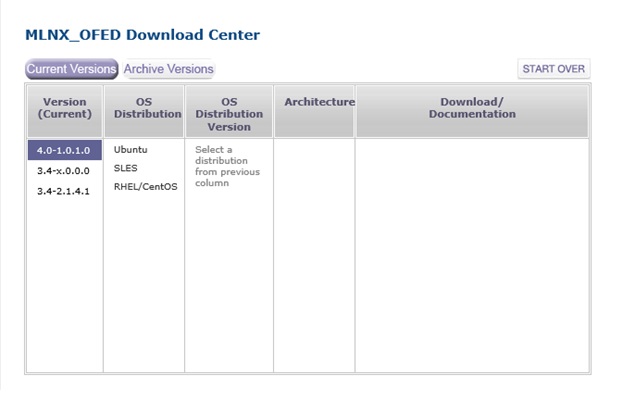Screen dimensions: 623x400
Task: Choose version 3.4-2.1.4.1
Action: (64, 191)
